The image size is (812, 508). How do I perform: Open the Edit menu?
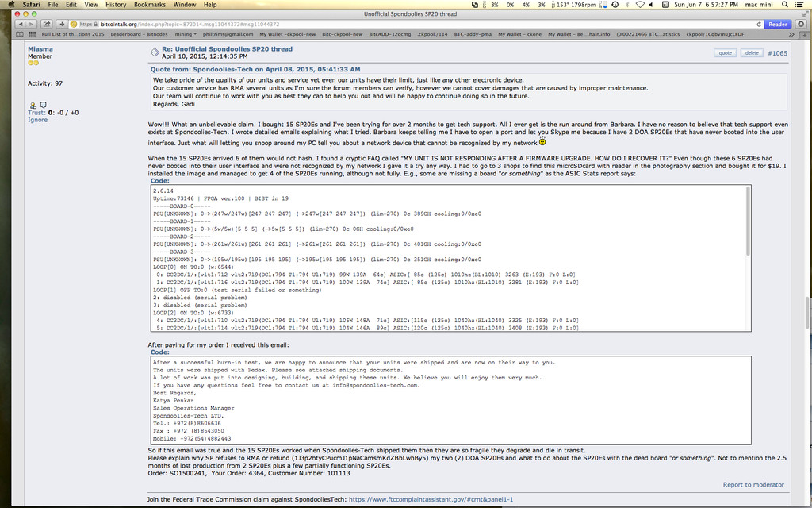point(71,5)
